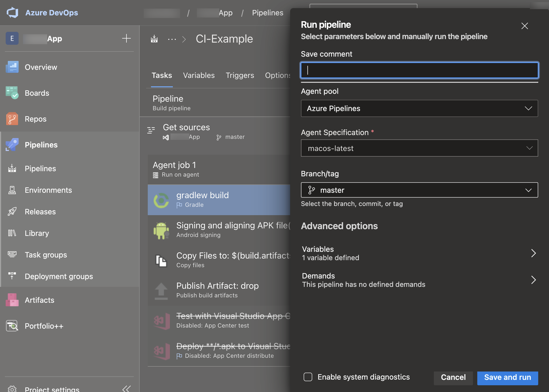Collapse the sidebar with the double chevron
This screenshot has height=392, width=549.
[x=126, y=388]
